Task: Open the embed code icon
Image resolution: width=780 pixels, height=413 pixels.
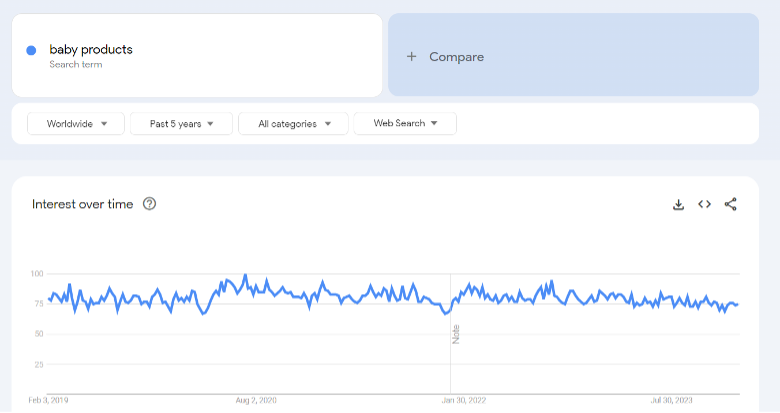Action: 704,204
